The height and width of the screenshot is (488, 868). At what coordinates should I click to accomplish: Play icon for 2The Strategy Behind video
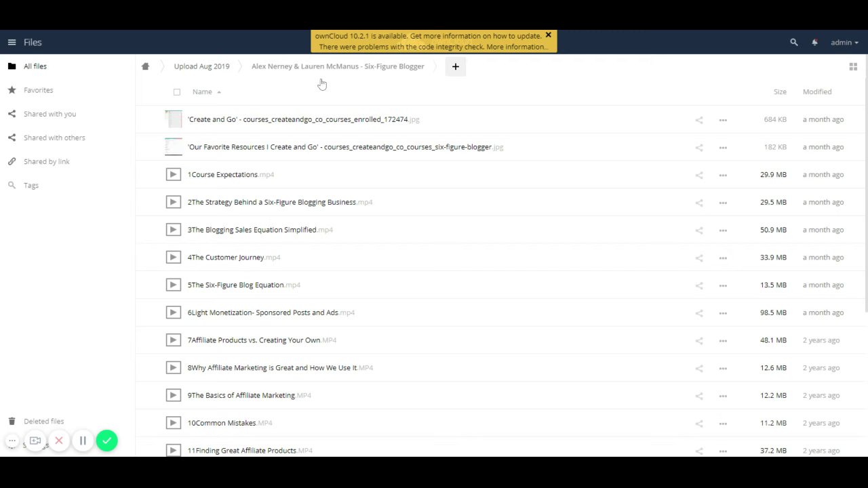pos(174,202)
